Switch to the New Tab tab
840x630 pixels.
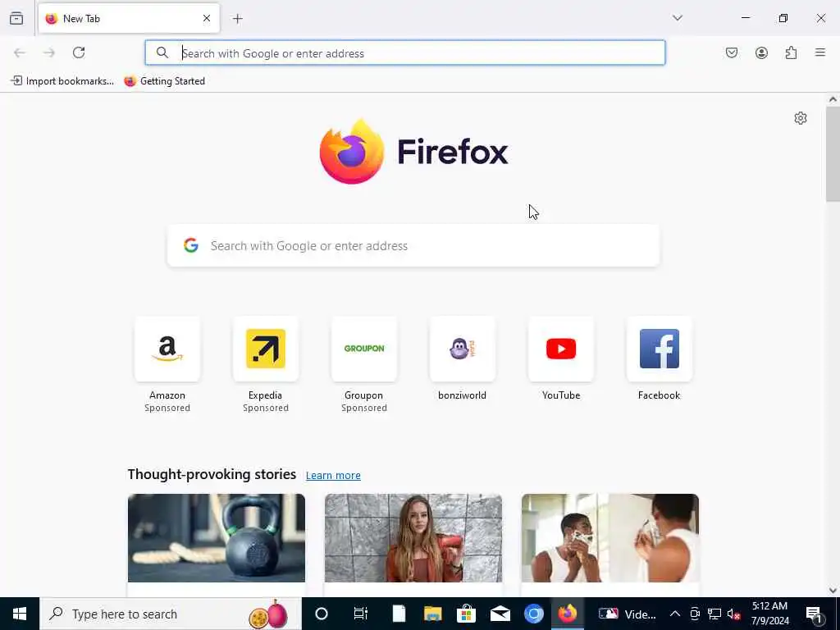tap(129, 18)
